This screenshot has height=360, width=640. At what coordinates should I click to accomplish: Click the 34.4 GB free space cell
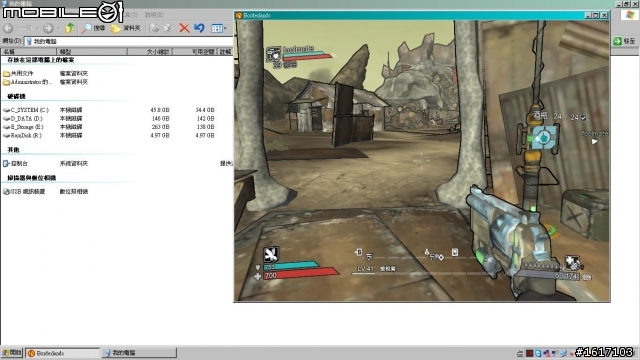204,110
